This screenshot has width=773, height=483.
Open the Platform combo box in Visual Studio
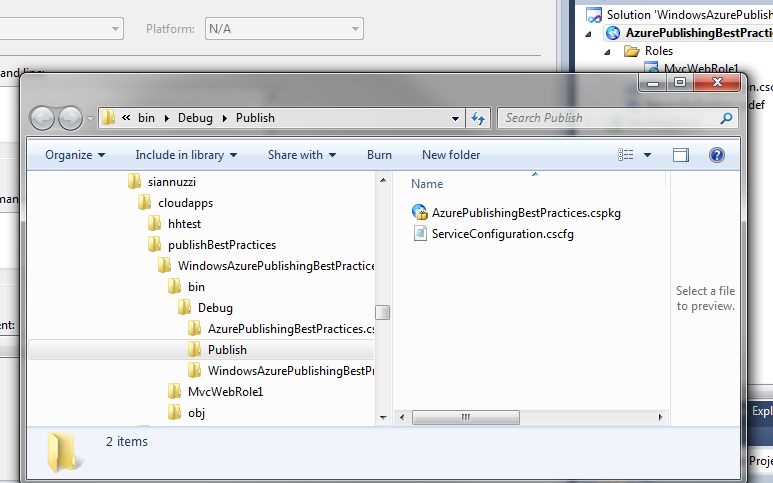coord(284,29)
